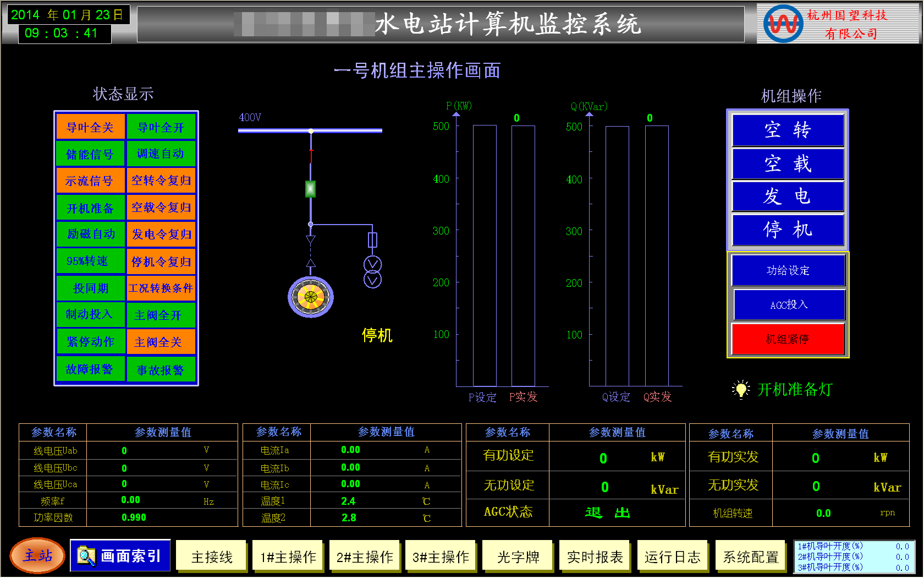Click the generator symbol in the diagram
Screen dimensions: 924x578
311,297
